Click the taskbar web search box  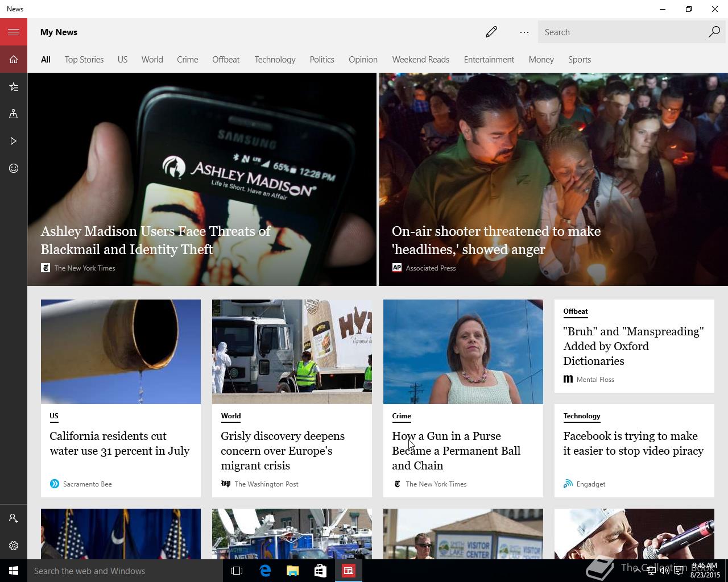(125, 571)
